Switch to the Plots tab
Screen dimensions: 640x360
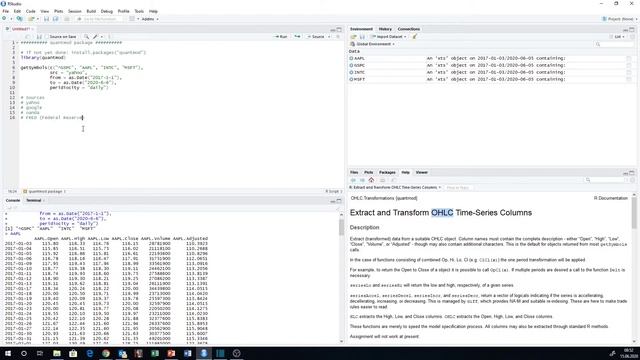click(369, 172)
